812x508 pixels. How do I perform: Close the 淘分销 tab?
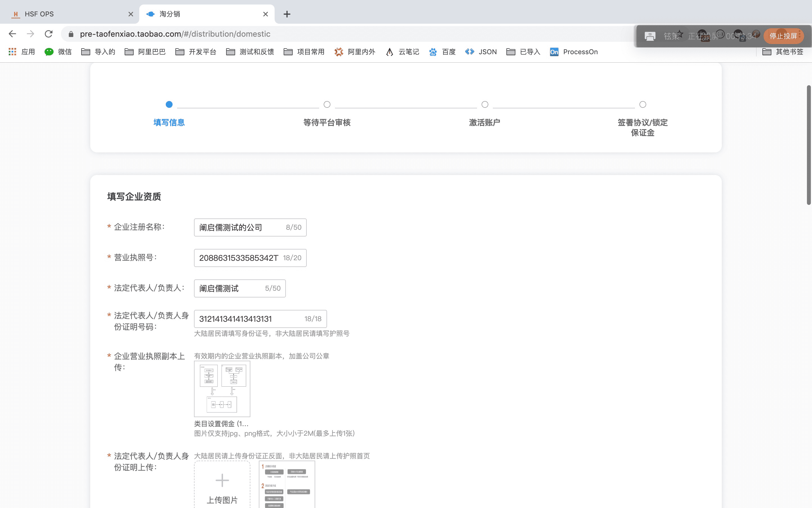[265, 14]
